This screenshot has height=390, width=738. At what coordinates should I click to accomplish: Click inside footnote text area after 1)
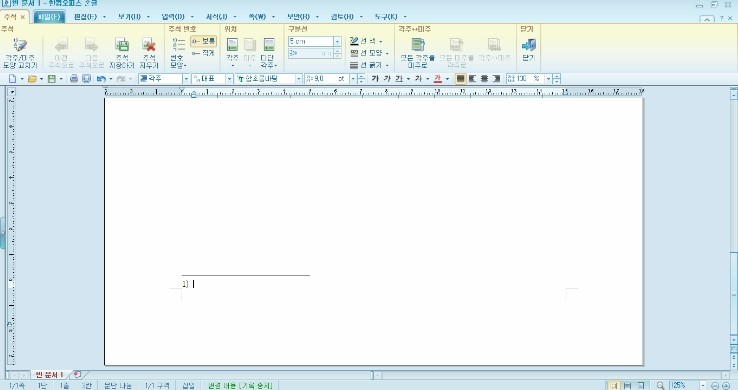click(194, 284)
